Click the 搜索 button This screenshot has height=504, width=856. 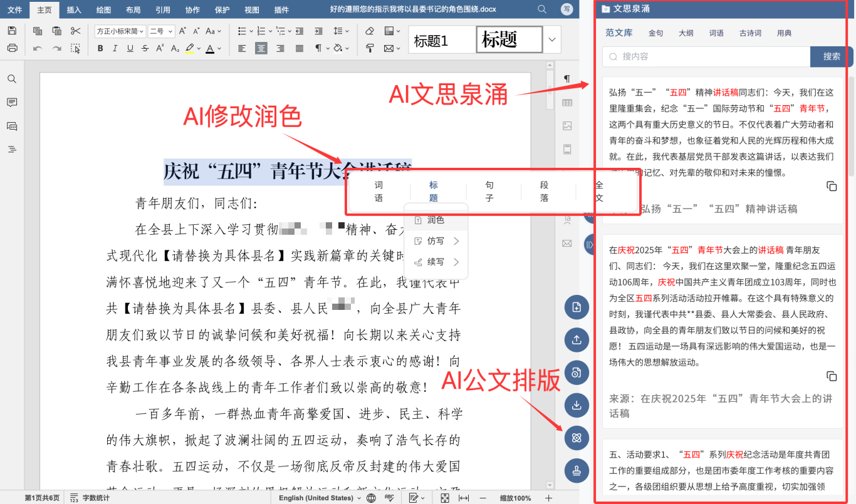click(832, 56)
